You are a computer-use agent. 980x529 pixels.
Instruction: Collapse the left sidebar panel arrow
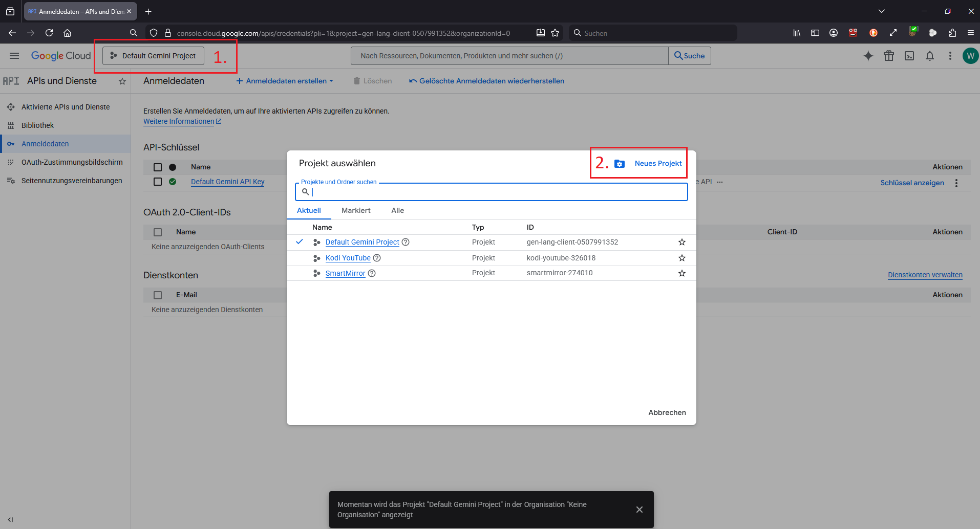(x=10, y=520)
